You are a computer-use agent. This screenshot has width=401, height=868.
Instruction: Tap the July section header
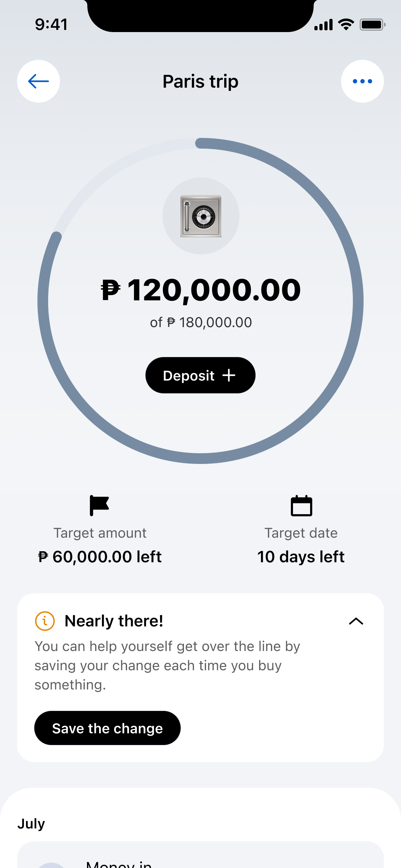(31, 823)
